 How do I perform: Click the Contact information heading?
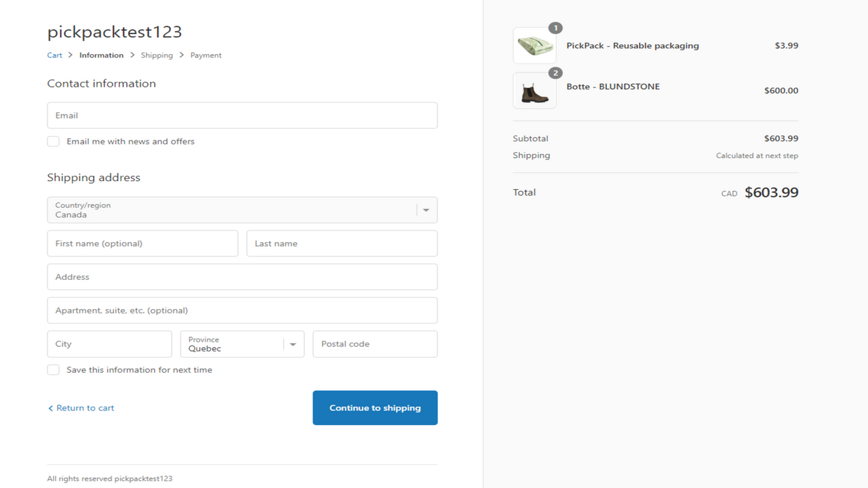[x=101, y=83]
